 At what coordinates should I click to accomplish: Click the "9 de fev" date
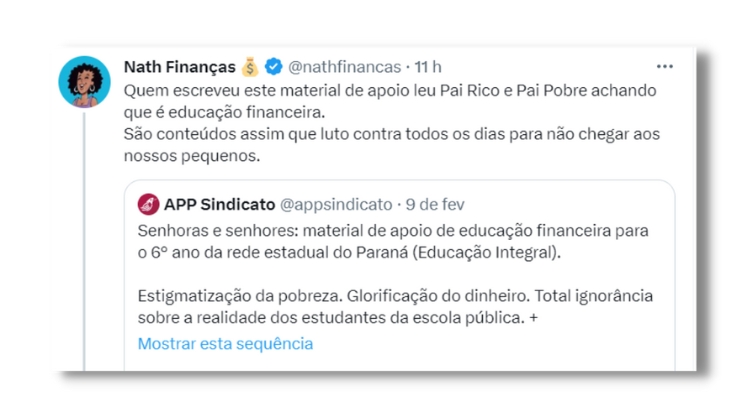(437, 204)
